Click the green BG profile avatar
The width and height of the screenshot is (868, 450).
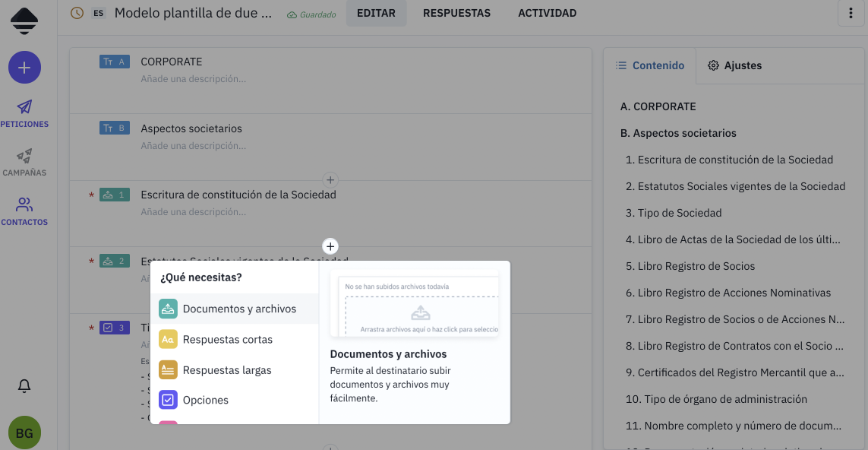click(24, 433)
